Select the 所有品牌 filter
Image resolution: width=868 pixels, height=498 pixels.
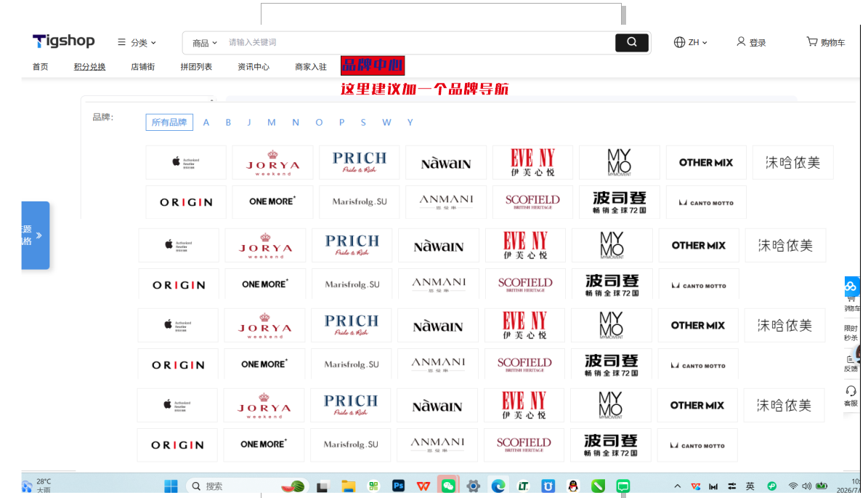pyautogui.click(x=169, y=122)
